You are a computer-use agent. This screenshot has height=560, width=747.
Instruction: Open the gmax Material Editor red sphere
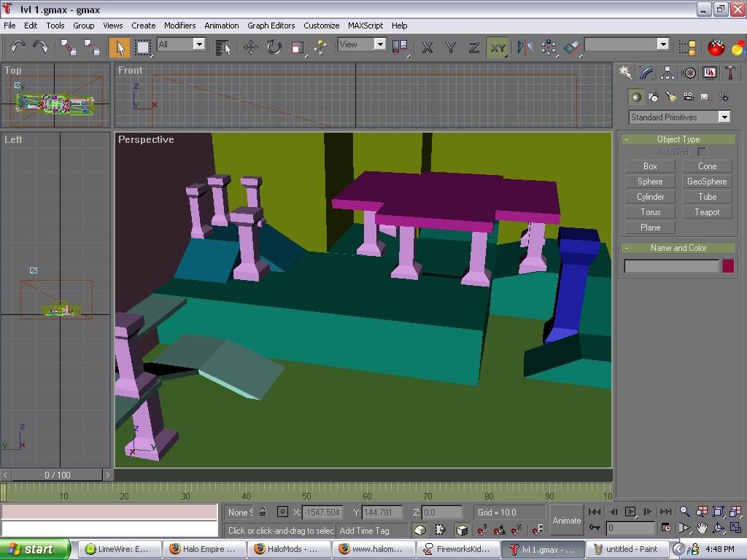pos(716,47)
